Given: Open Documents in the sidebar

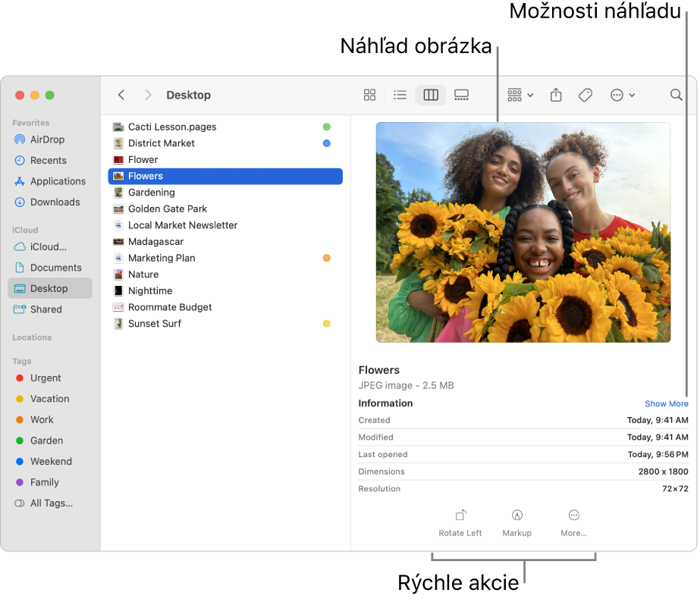Looking at the screenshot, I should (49, 268).
